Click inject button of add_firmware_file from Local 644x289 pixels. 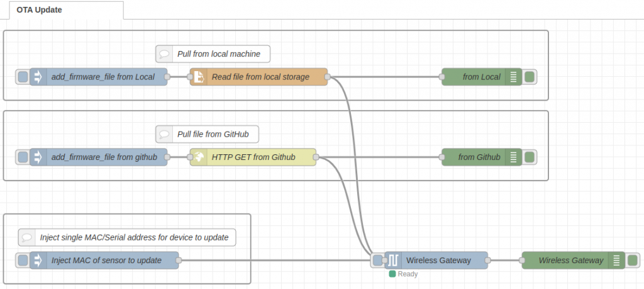[x=23, y=77]
